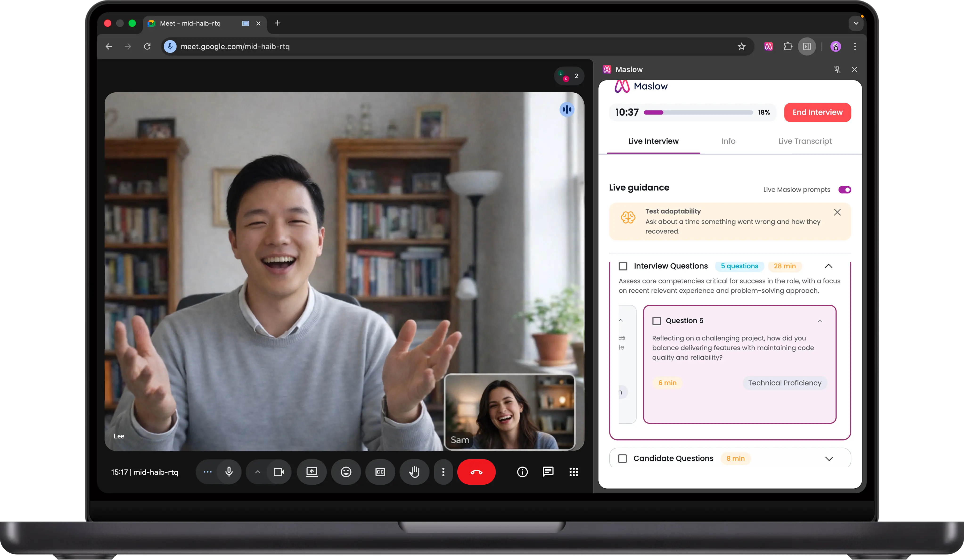Unpin the Maslow side panel
This screenshot has width=964, height=560.
point(837,69)
